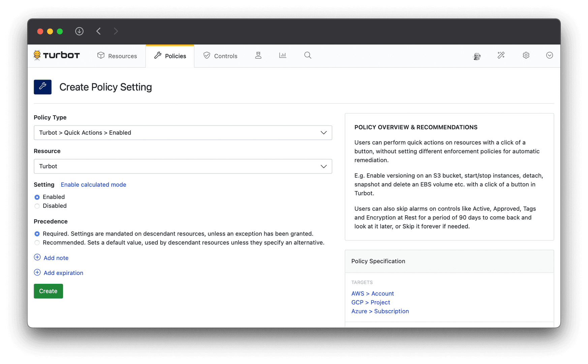Click the Add expiration link
Image resolution: width=588 pixels, height=364 pixels.
(63, 273)
